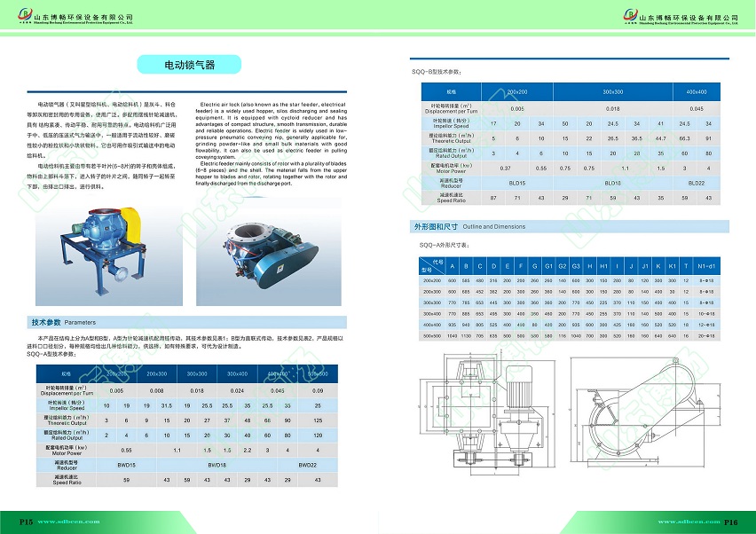The height and width of the screenshot is (534, 756).
Task: Click the 电动锁气器 title banner
Action: 189,65
